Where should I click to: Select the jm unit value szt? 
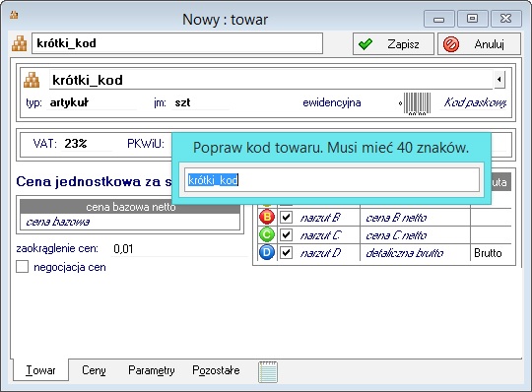pyautogui.click(x=182, y=102)
